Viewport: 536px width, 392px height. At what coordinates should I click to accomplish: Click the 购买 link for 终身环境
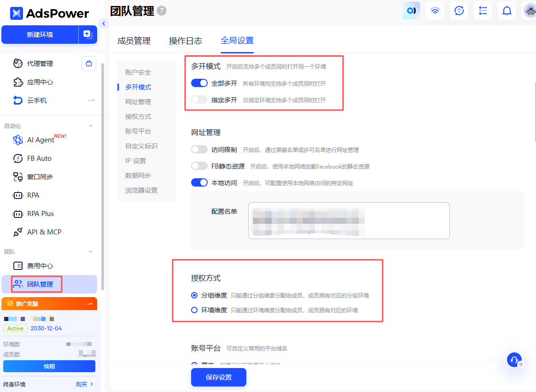(x=82, y=384)
